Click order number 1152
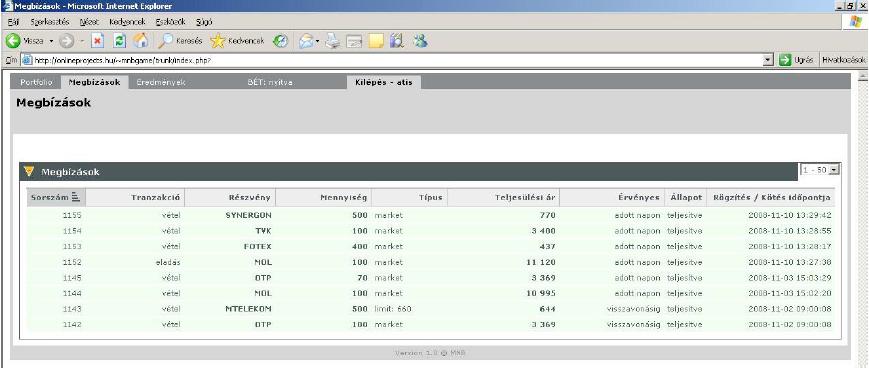The width and height of the screenshot is (869, 368). point(72,262)
